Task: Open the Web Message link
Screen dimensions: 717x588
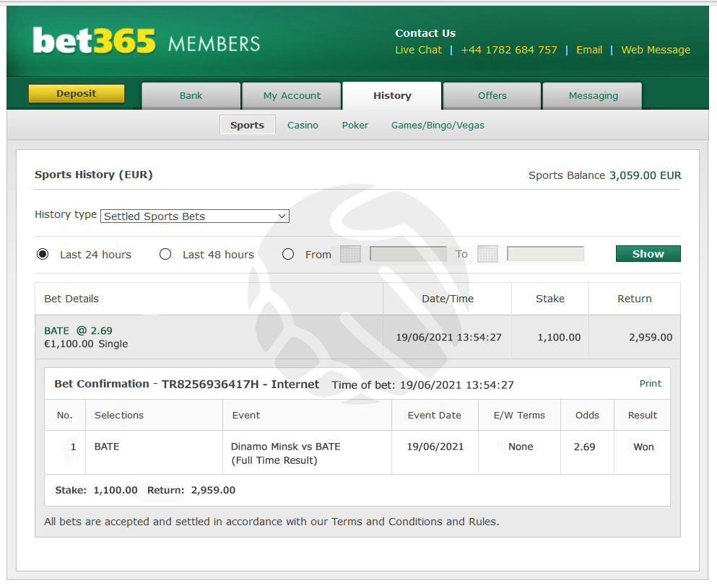Action: pyautogui.click(x=656, y=50)
